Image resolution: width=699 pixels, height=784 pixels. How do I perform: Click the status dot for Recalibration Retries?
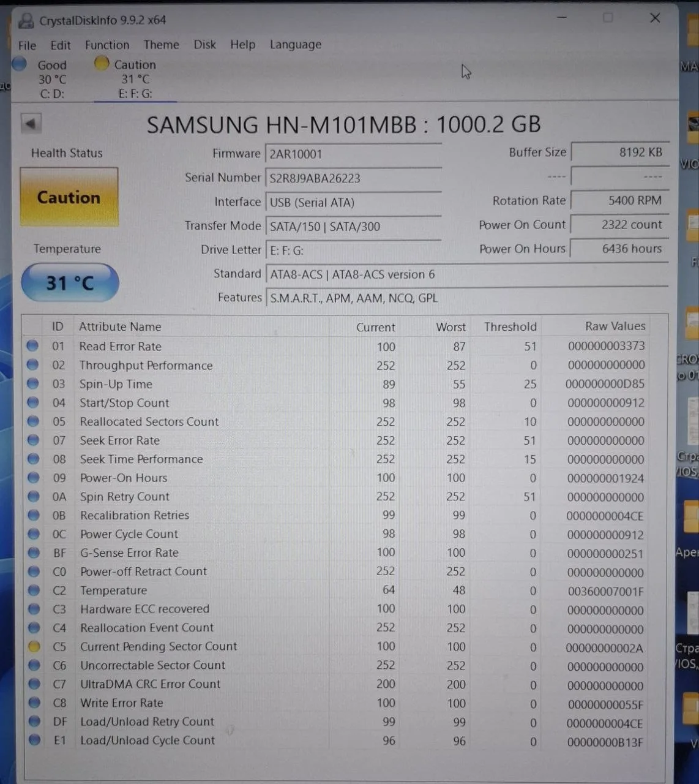tap(33, 514)
